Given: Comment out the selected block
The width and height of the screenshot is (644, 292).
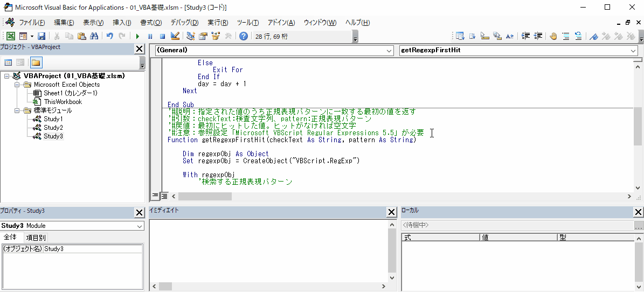Looking at the screenshot, I should [565, 36].
